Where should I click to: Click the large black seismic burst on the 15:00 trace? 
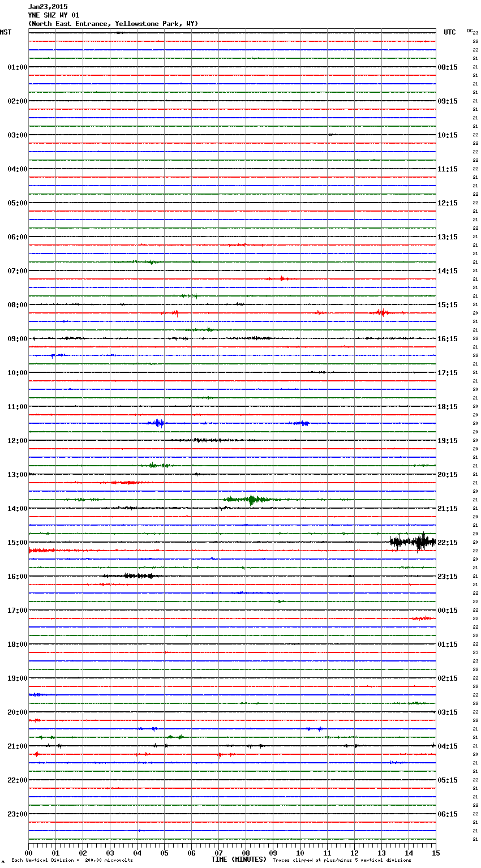click(x=413, y=542)
